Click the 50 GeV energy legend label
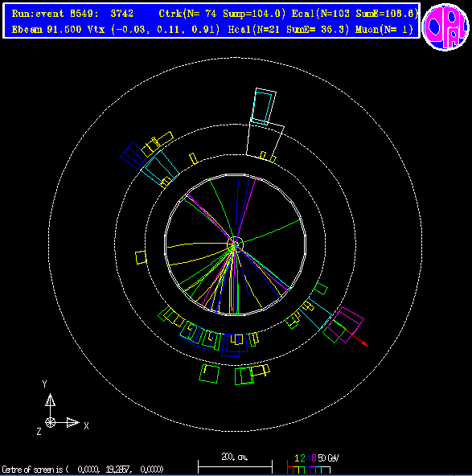The image size is (472, 476). point(328,458)
